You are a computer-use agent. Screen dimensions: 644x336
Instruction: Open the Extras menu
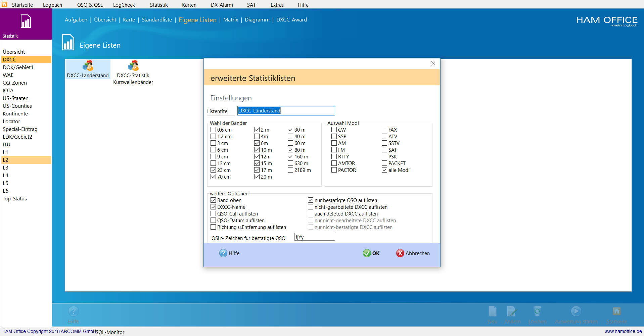pos(277,5)
